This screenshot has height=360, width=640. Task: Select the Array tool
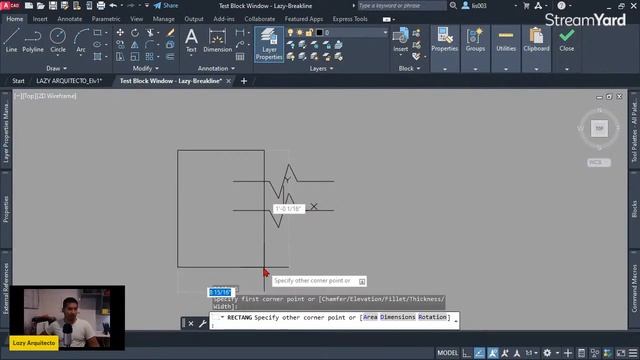point(150,57)
